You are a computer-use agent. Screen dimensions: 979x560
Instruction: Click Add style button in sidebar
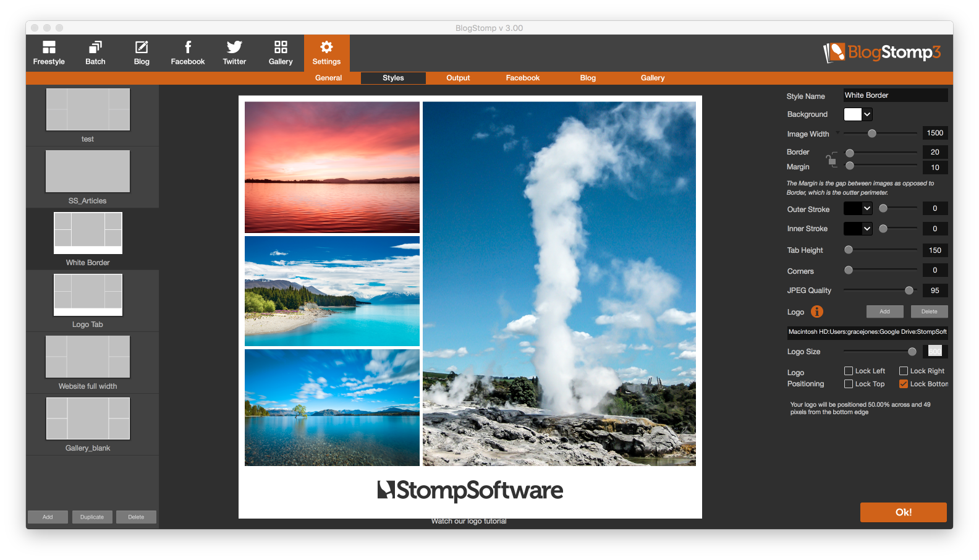tap(48, 517)
